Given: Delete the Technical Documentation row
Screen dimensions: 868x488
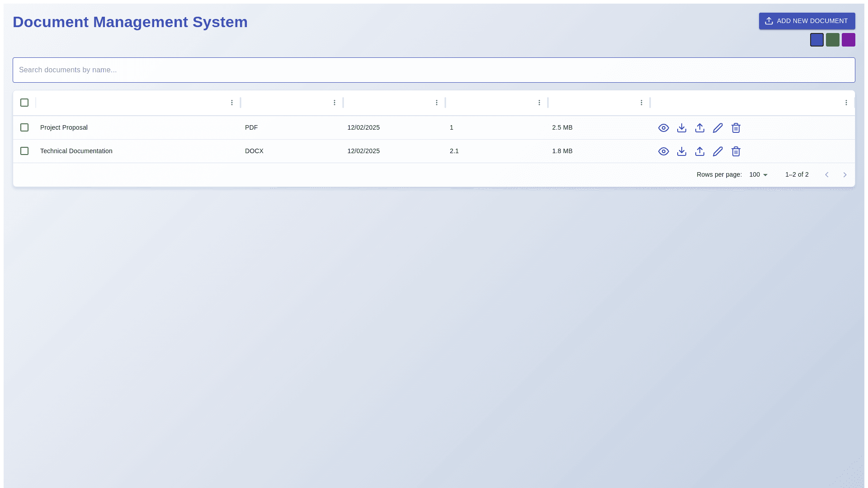Looking at the screenshot, I should coord(736,151).
